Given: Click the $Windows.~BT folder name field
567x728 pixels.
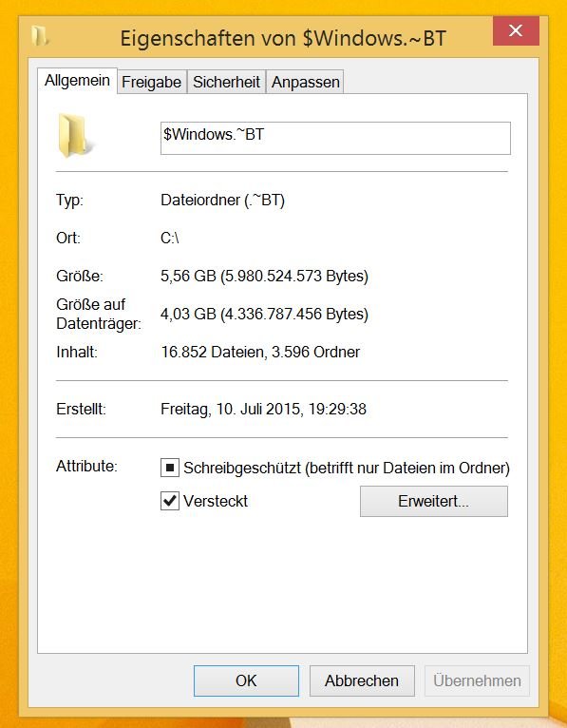Looking at the screenshot, I should coord(335,138).
